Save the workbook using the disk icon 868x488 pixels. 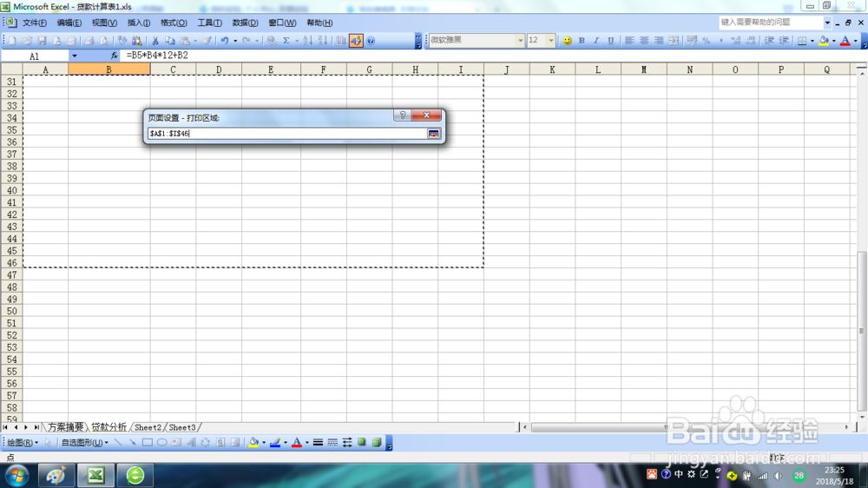tap(42, 41)
